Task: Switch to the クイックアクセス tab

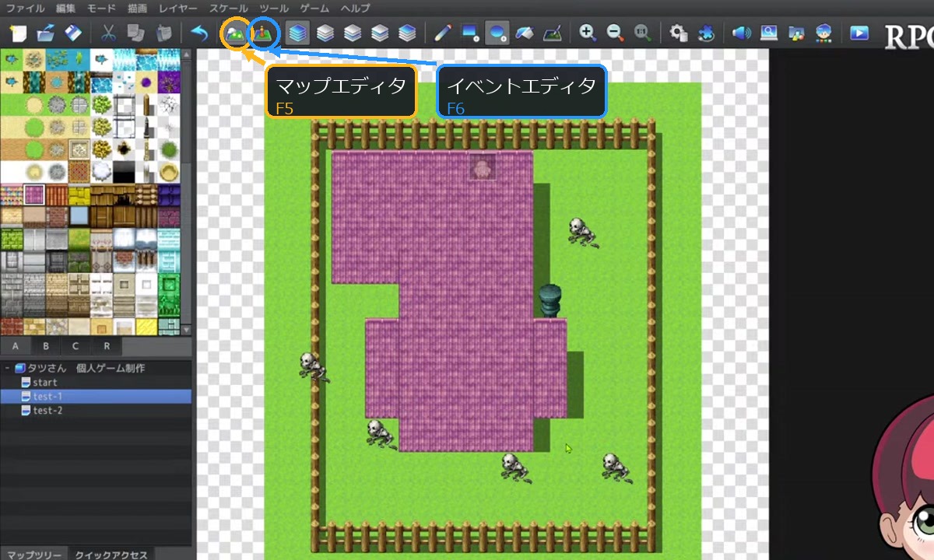Action: click(x=111, y=554)
